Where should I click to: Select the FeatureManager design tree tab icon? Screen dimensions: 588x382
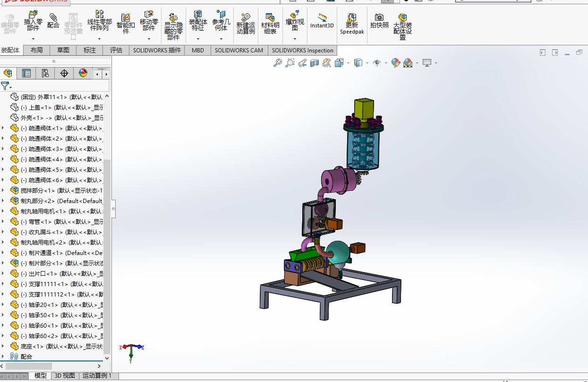[x=8, y=73]
